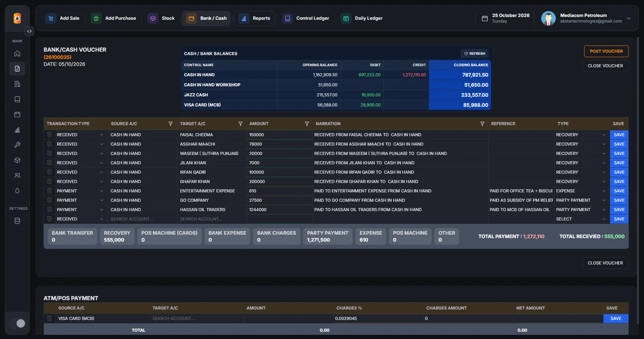Click the amount field with value 200000
This screenshot has width=644, height=339.
280,182
